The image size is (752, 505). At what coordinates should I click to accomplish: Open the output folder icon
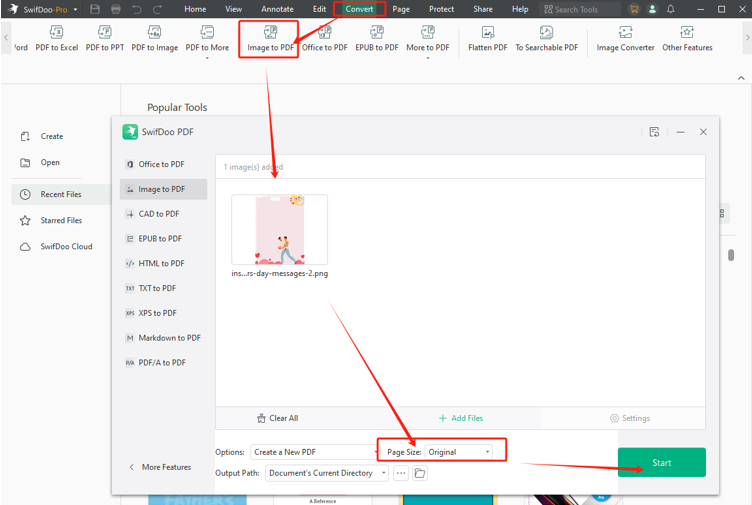click(420, 473)
